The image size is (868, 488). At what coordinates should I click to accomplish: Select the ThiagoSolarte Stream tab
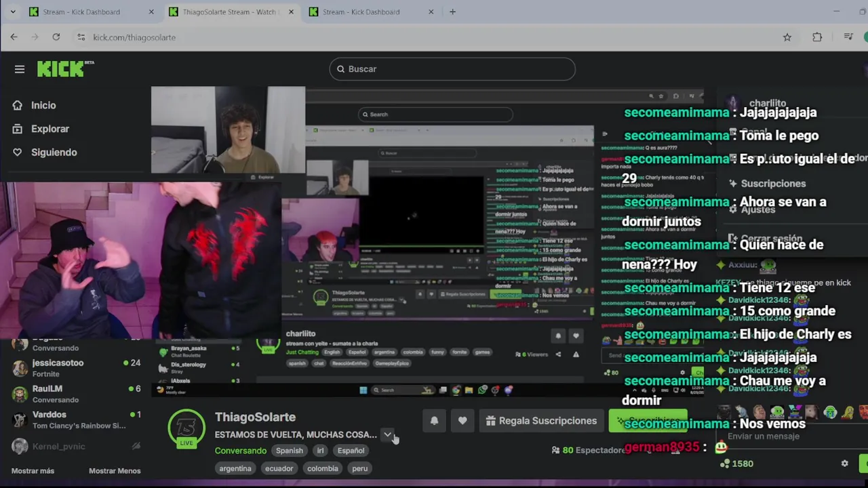pyautogui.click(x=231, y=12)
